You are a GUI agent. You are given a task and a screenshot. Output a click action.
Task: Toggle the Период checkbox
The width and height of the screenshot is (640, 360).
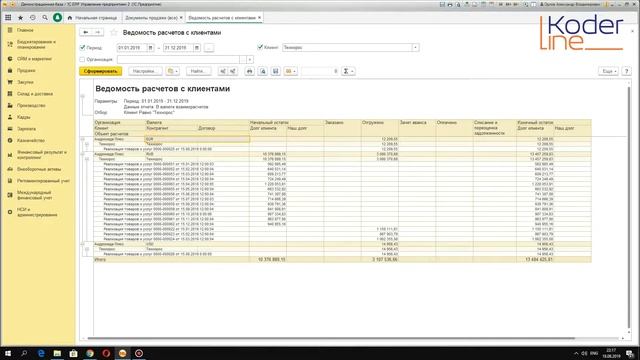pos(83,47)
